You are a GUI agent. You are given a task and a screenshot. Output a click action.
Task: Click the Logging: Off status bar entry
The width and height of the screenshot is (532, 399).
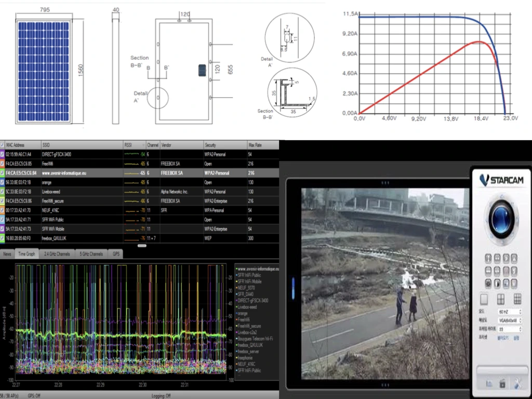pos(161,396)
